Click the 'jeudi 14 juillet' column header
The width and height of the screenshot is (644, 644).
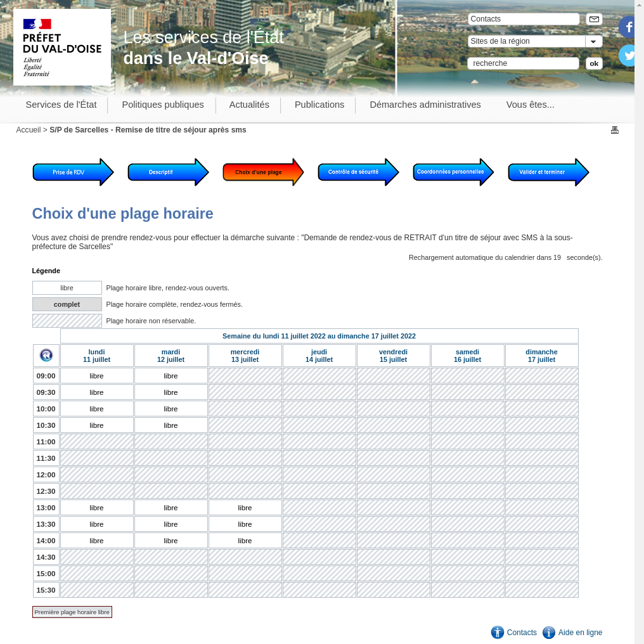pyautogui.click(x=319, y=356)
